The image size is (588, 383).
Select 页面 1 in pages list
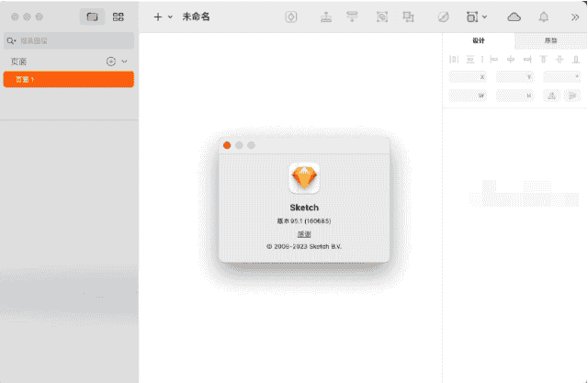[69, 80]
